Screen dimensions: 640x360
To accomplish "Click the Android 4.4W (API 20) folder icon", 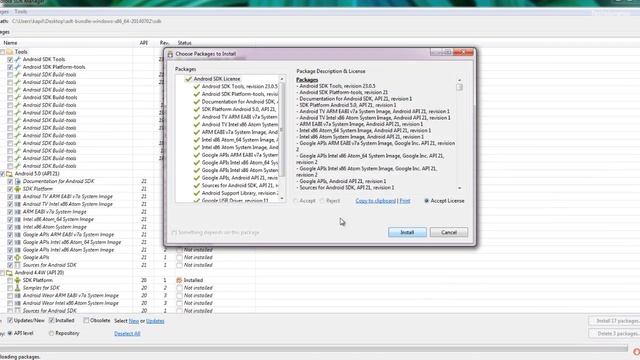I will click(9, 273).
